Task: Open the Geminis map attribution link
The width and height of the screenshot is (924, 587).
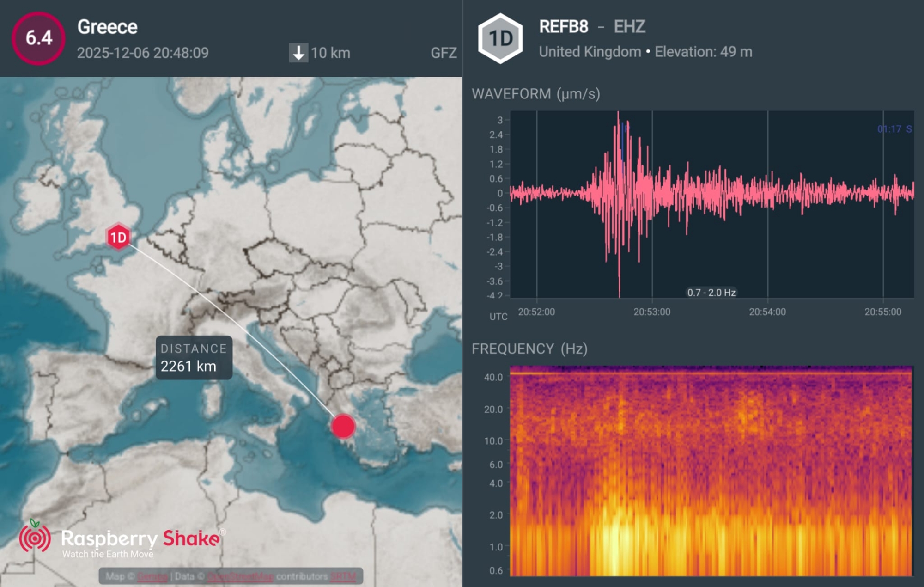Action: pos(152,576)
